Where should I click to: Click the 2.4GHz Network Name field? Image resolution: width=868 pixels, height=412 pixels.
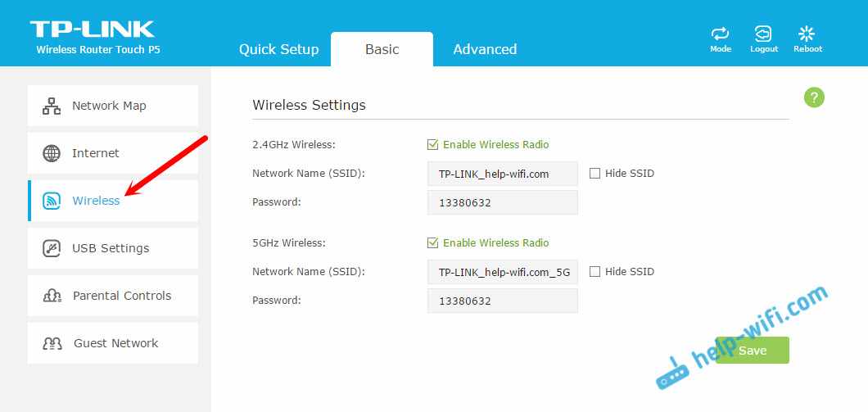click(x=502, y=174)
